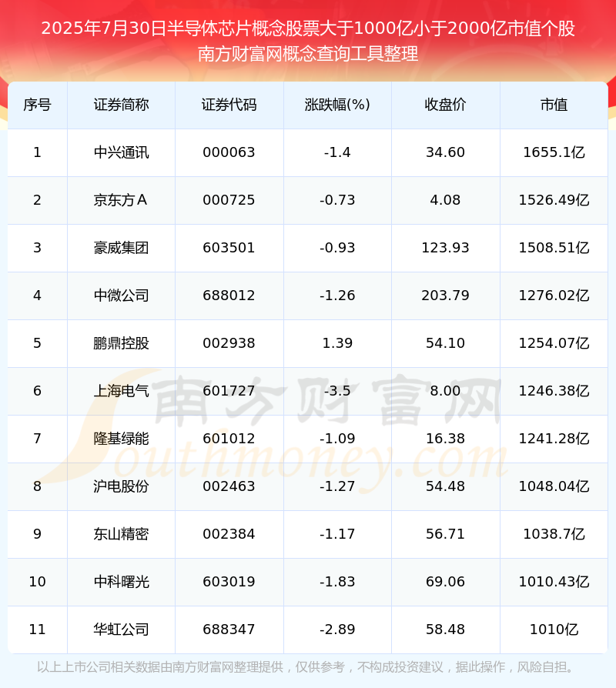Select stock name 中微公司
This screenshot has width=616, height=688.
(x=121, y=296)
